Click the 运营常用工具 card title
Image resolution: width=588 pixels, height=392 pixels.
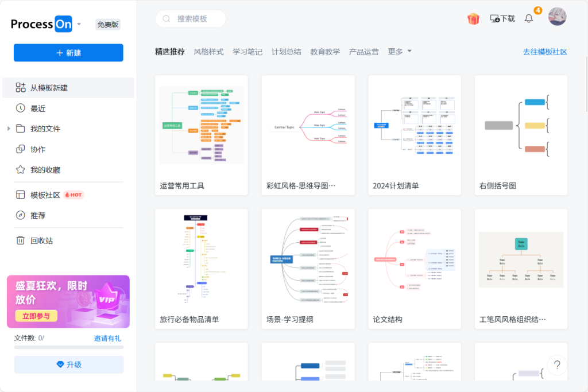tap(182, 186)
